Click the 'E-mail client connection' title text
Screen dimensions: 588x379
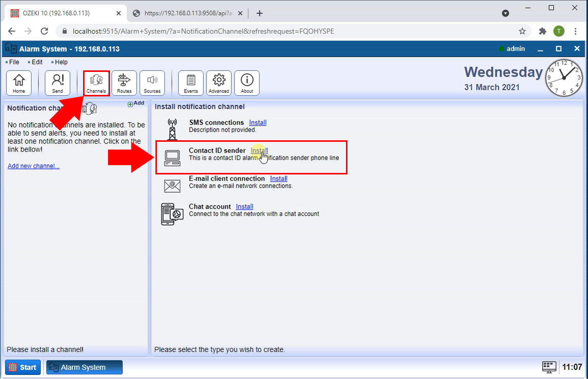(x=227, y=179)
